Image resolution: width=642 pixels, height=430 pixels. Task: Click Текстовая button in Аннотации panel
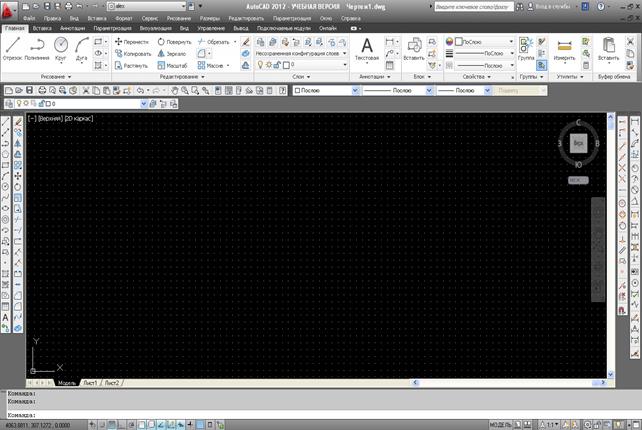pos(367,49)
